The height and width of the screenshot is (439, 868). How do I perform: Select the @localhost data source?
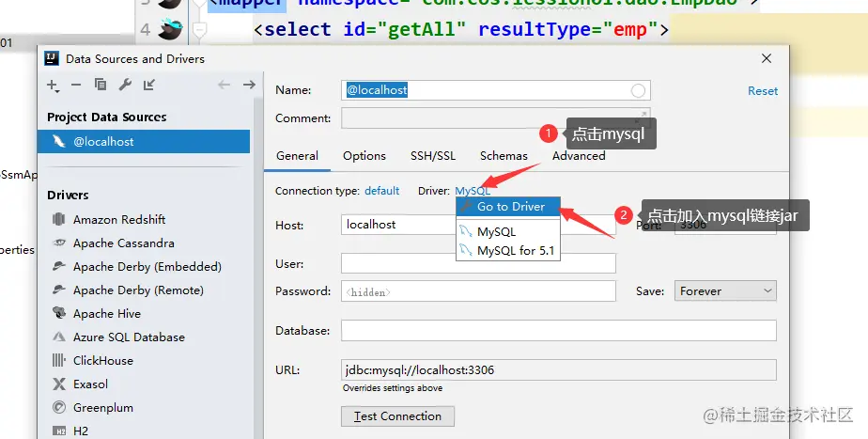144,141
